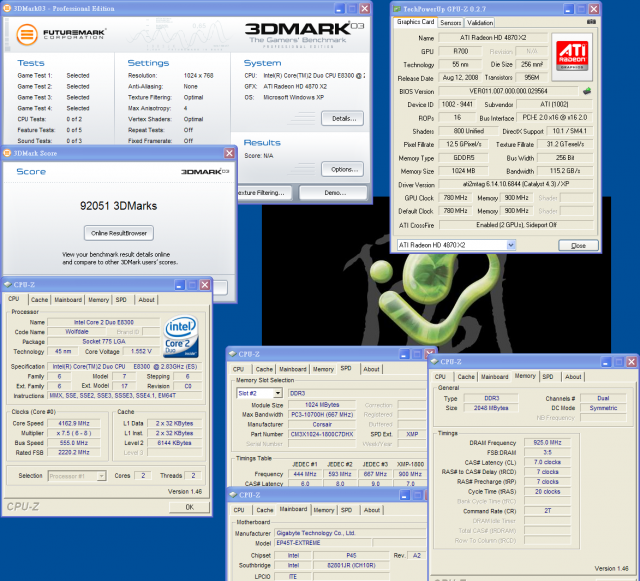Click the Intel Core 2 Duo logo

(181, 336)
